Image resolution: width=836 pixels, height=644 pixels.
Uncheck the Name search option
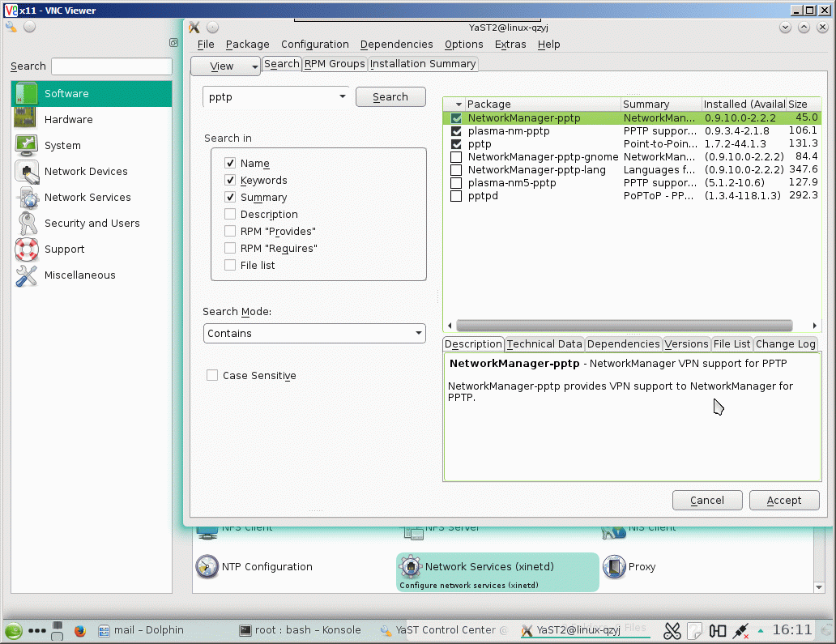(230, 163)
